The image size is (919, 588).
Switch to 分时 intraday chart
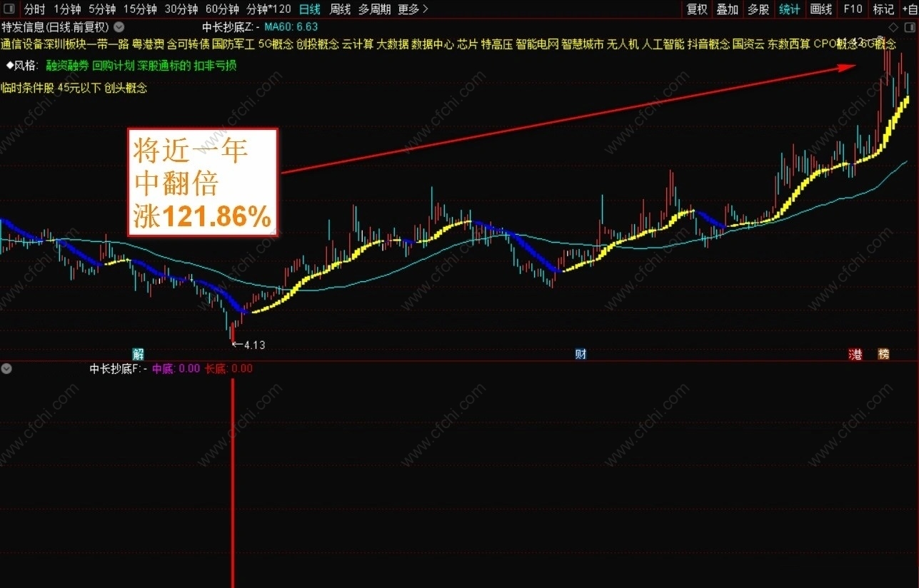tap(34, 9)
